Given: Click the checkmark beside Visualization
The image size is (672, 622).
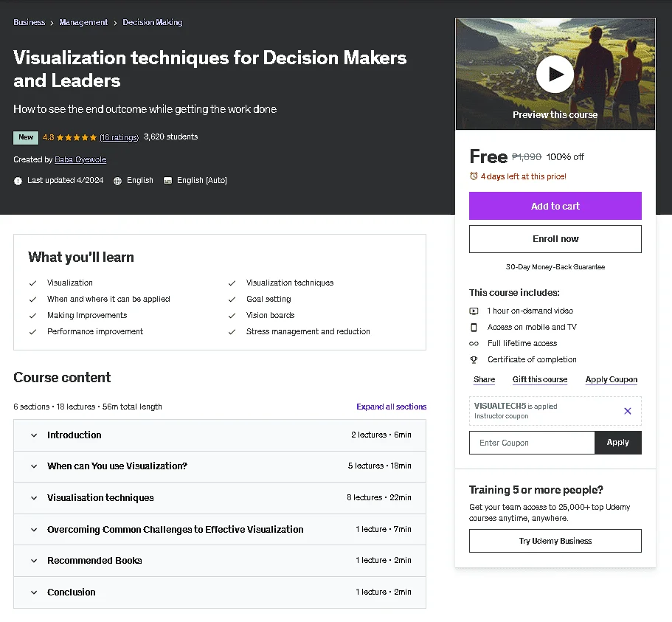Looking at the screenshot, I should [x=32, y=283].
